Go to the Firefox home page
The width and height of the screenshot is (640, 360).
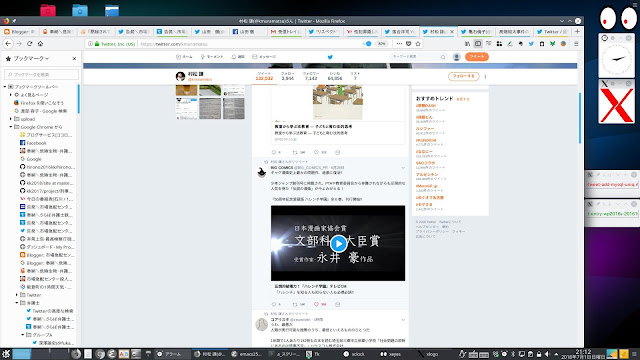(40, 44)
